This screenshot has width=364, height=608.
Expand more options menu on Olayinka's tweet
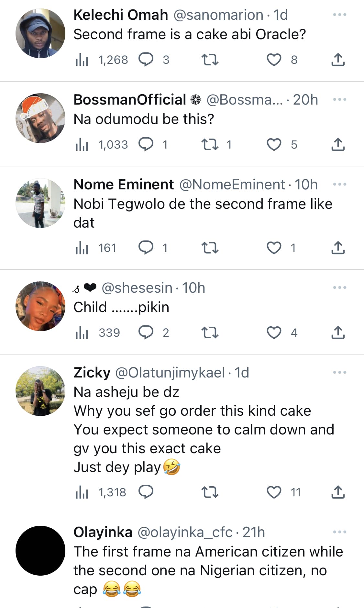click(x=339, y=532)
